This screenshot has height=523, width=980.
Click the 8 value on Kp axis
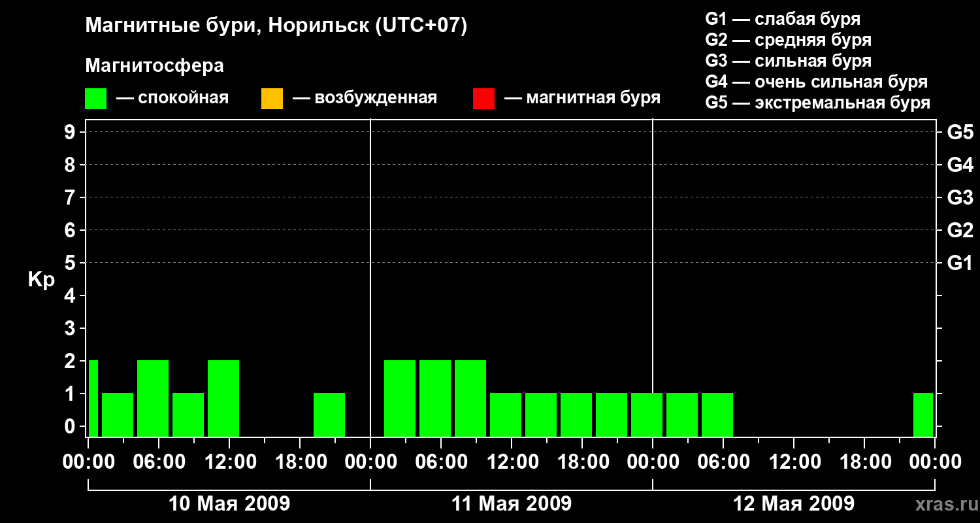click(71, 165)
